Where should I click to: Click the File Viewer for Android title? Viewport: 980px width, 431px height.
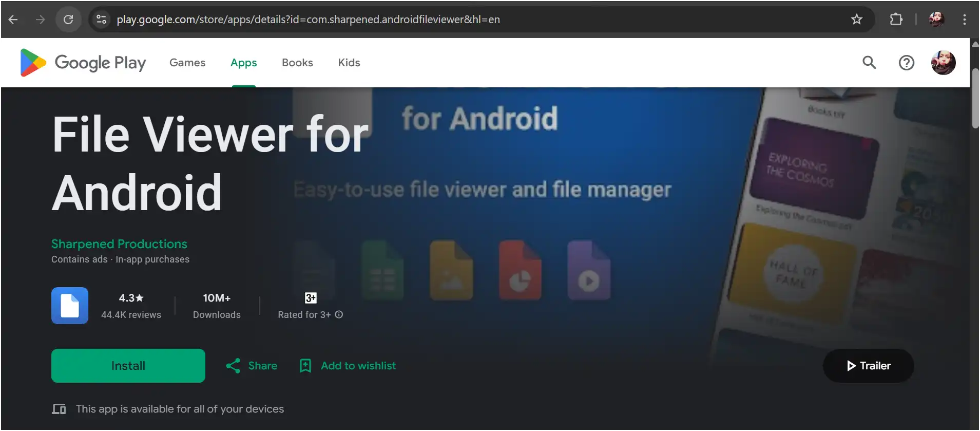point(210,163)
